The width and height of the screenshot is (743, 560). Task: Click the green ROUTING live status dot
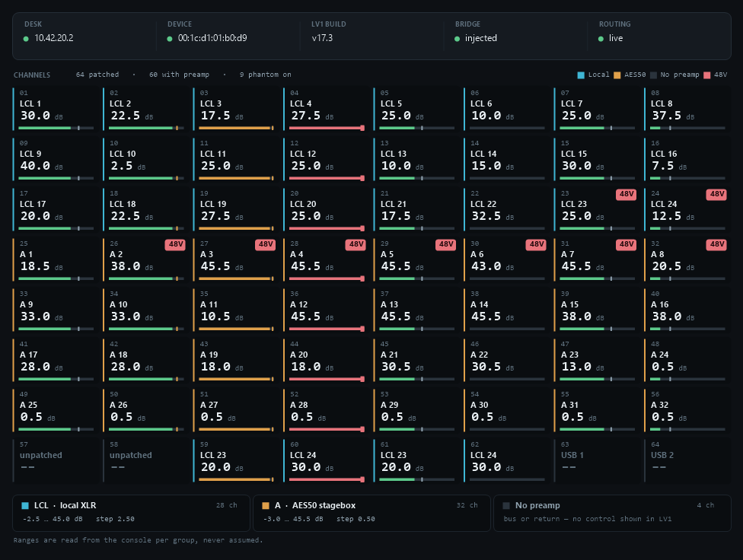[x=601, y=39]
